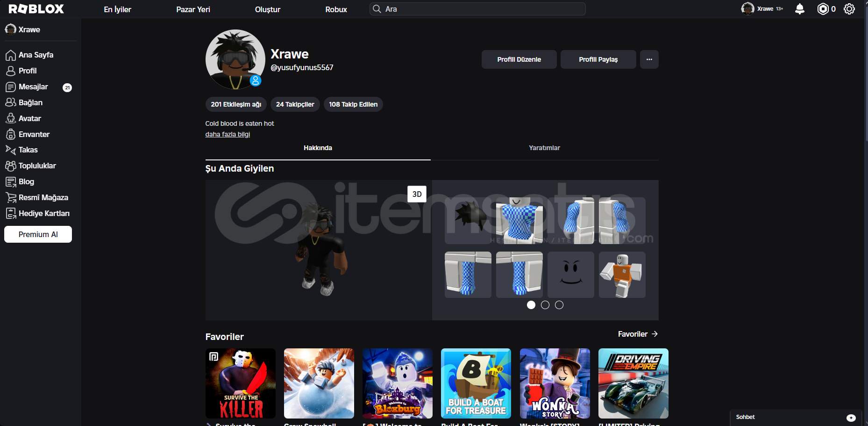
Task: Open the black spiky hair item
Action: [x=468, y=221]
